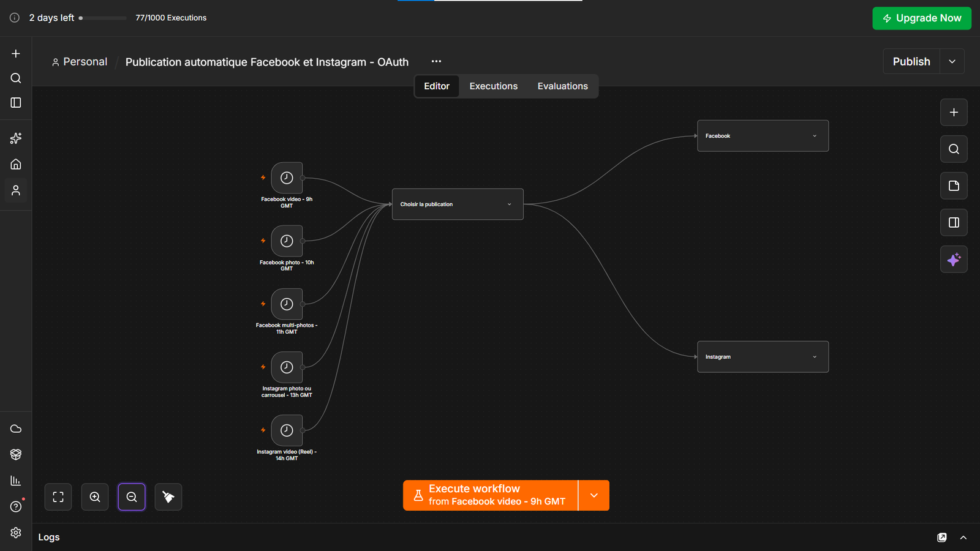Open Execute workflow trigger dropdown arrow

tap(594, 495)
